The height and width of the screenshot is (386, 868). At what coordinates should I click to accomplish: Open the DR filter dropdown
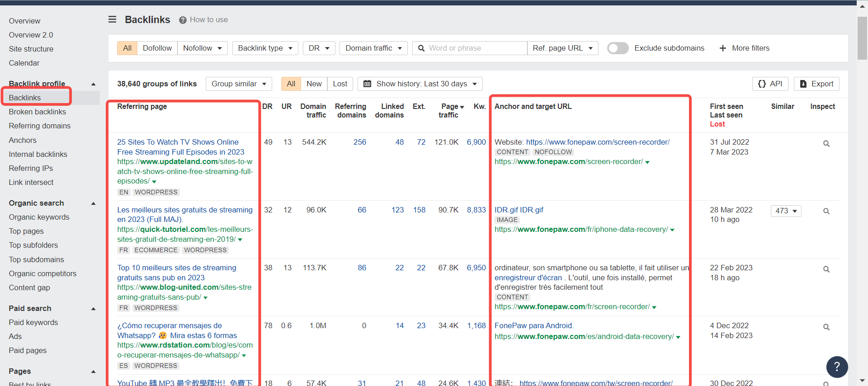click(319, 48)
